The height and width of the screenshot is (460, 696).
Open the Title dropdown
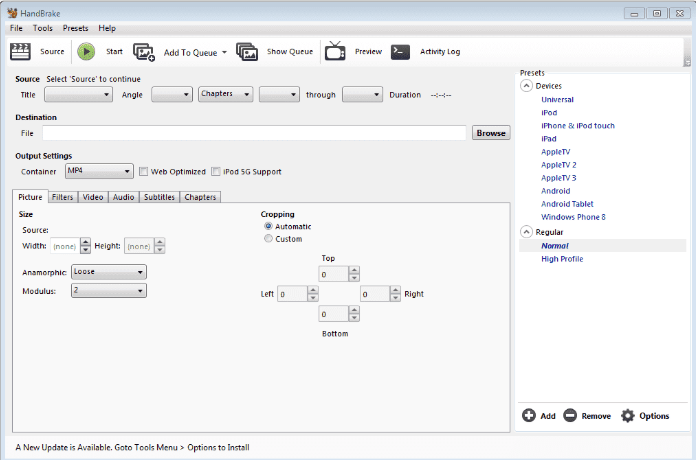coord(79,95)
